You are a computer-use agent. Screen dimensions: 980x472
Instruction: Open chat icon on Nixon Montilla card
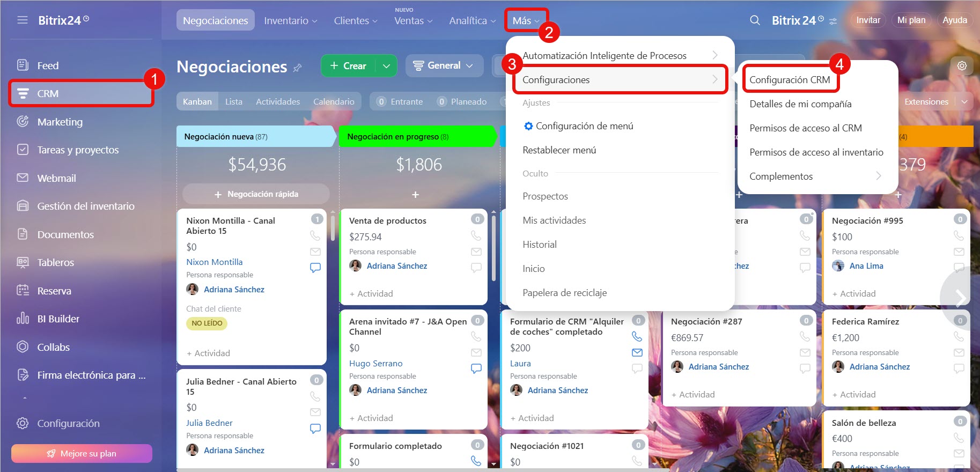[315, 268]
